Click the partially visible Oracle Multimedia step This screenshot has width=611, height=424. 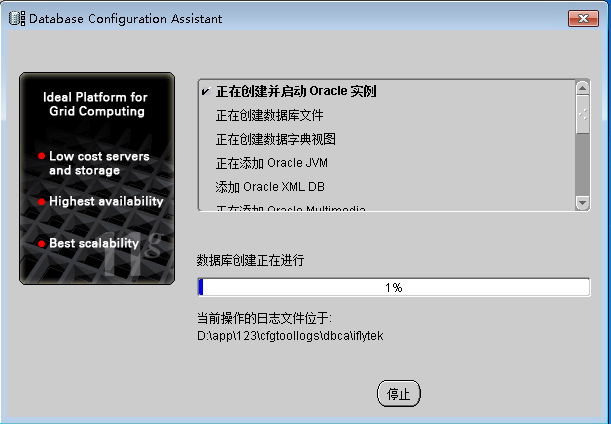click(x=291, y=208)
